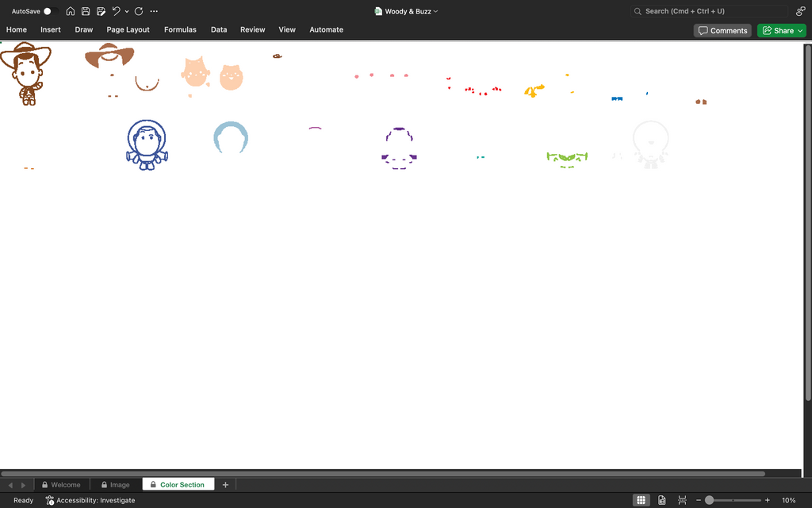The image size is (812, 508).
Task: Switch to the Page Layout tab
Action: point(128,29)
